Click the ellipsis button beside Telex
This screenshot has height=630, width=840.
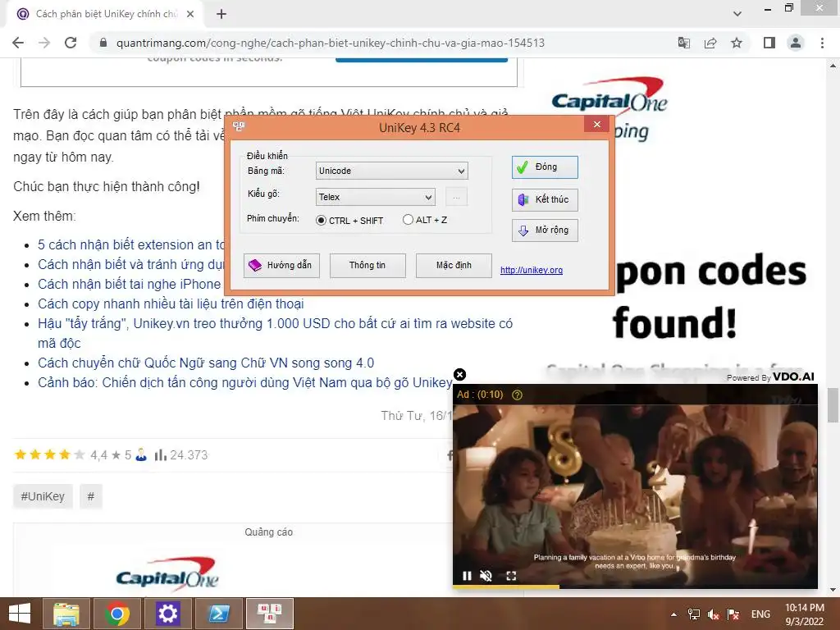click(x=456, y=197)
